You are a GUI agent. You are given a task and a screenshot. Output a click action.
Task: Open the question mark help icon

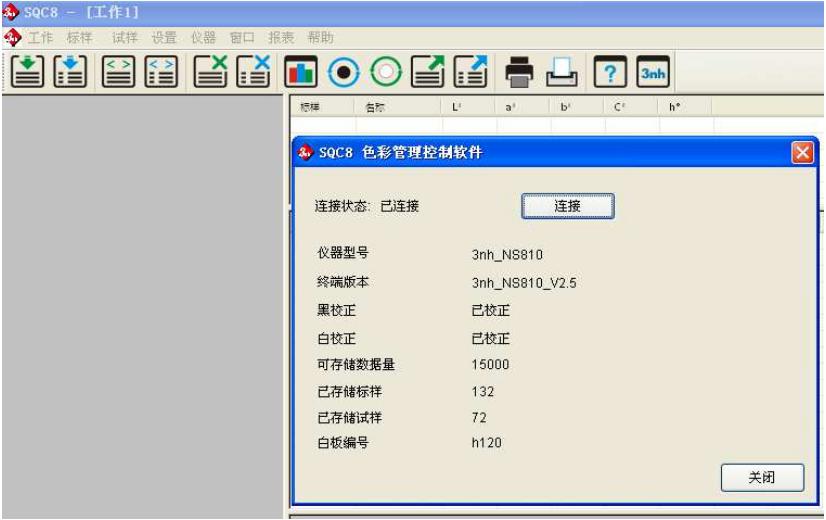[x=610, y=72]
